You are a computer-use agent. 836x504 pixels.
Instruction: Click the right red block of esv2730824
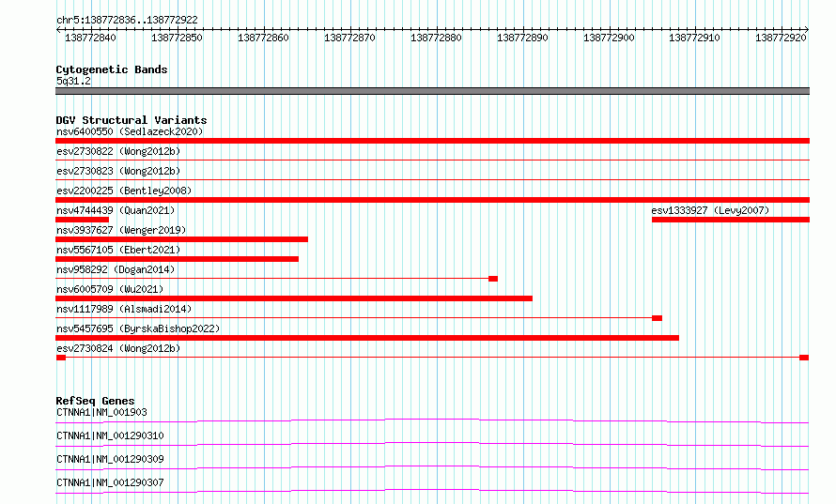(x=804, y=358)
